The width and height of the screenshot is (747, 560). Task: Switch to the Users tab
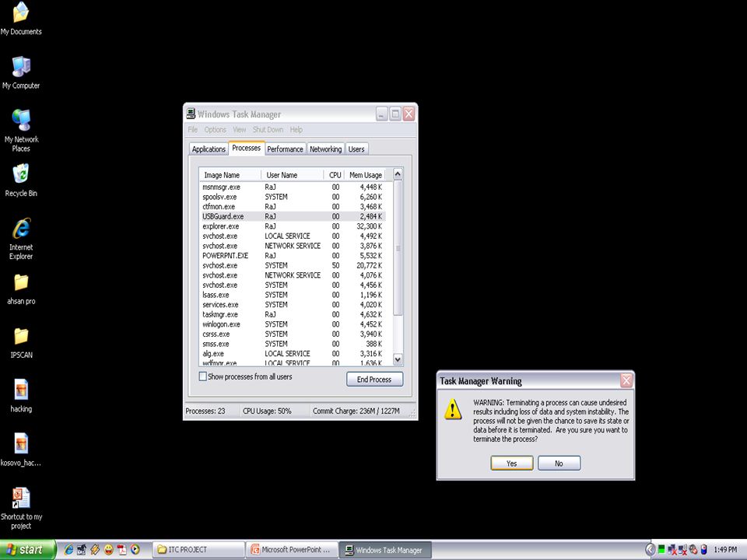(x=356, y=149)
